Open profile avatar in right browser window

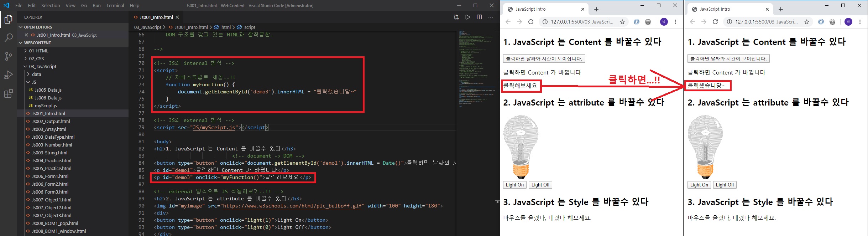click(x=848, y=22)
